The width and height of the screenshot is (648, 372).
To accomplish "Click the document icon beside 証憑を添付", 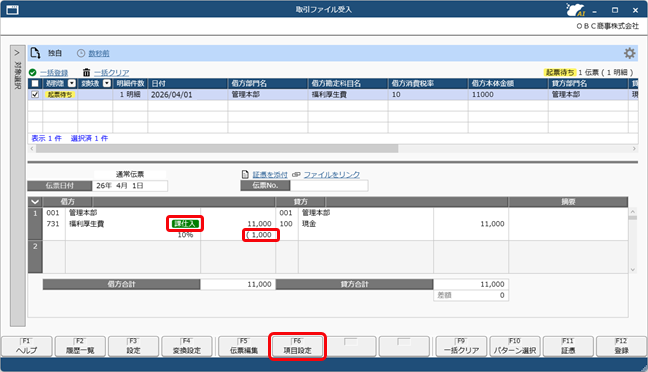I will coord(245,174).
